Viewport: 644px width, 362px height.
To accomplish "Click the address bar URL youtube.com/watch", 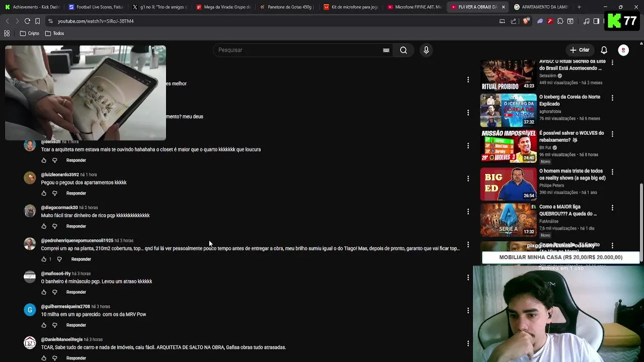I will pos(96,21).
